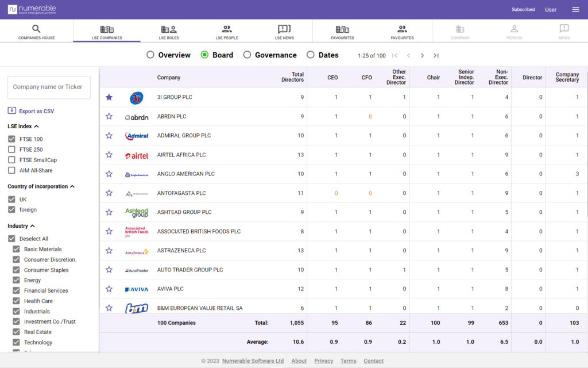This screenshot has height=368, width=588.
Task: Click the Company column header
Action: tap(169, 78)
